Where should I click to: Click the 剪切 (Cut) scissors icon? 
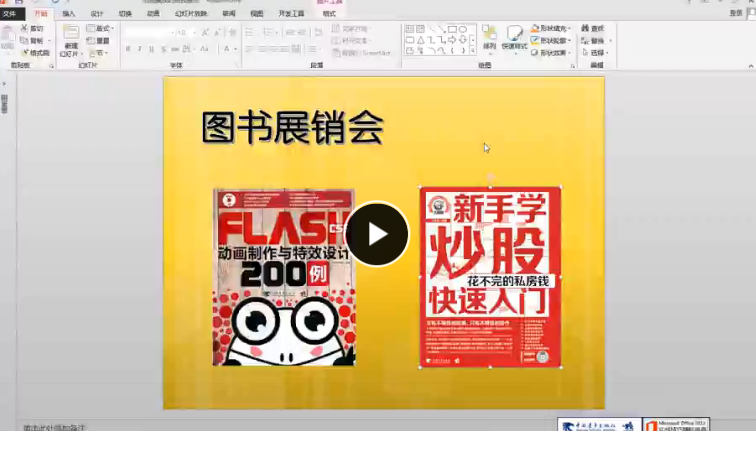pyautogui.click(x=25, y=28)
